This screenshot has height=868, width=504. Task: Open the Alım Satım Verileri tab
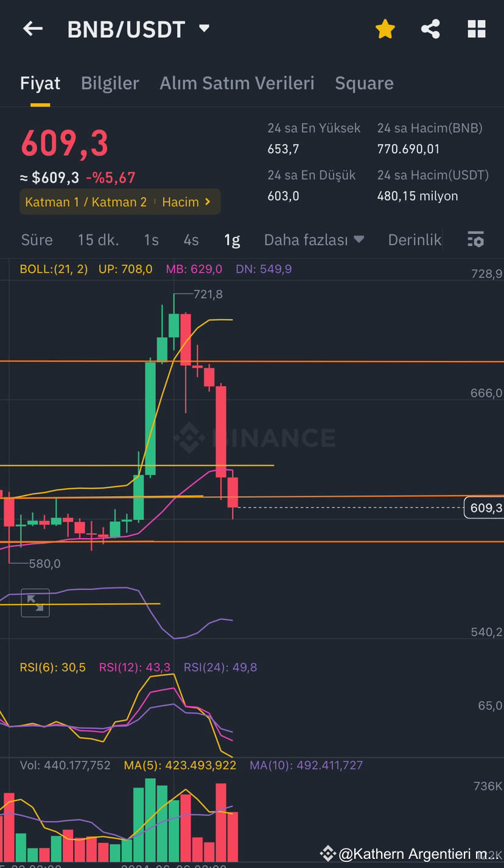237,83
